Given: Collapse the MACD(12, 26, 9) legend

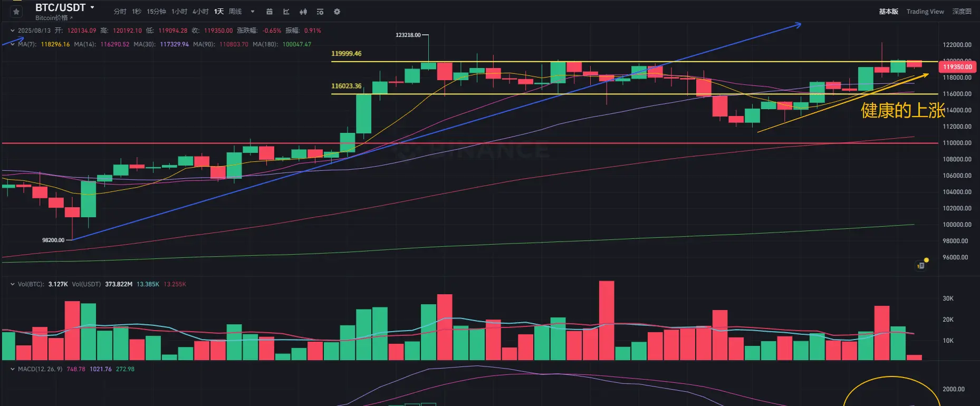Looking at the screenshot, I should point(13,369).
